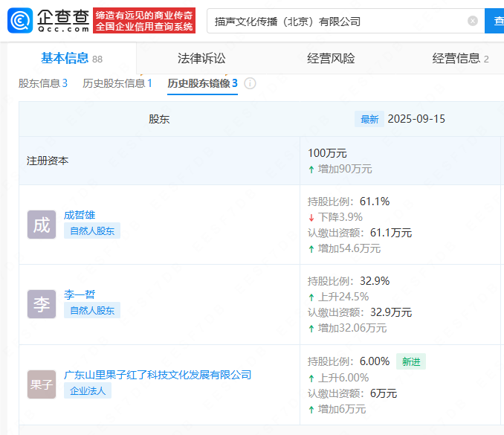The height and width of the screenshot is (435, 504).
Task: Click the 最新 tag beside 2025-09-15
Action: 369,119
